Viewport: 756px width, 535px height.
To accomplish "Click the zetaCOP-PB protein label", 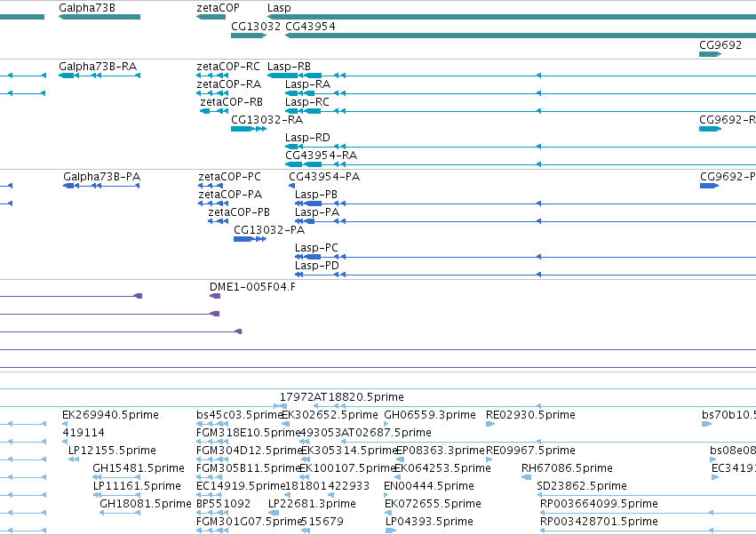I will click(239, 212).
